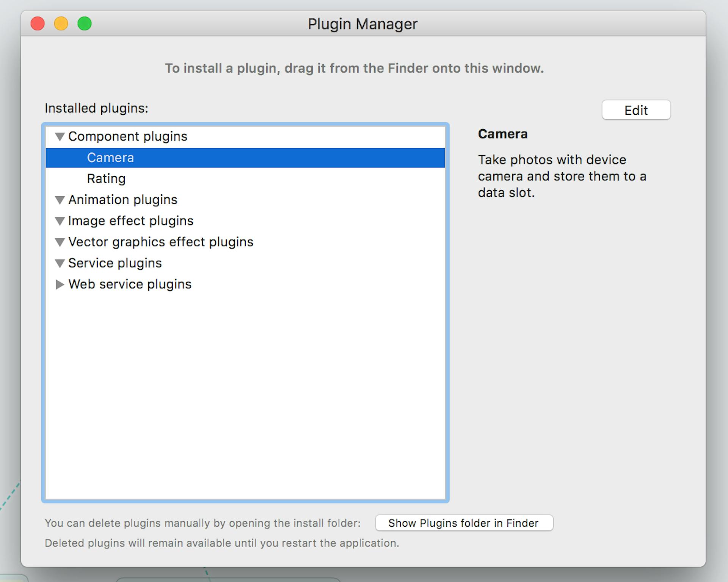
Task: Click the Edit button
Action: [x=636, y=110]
